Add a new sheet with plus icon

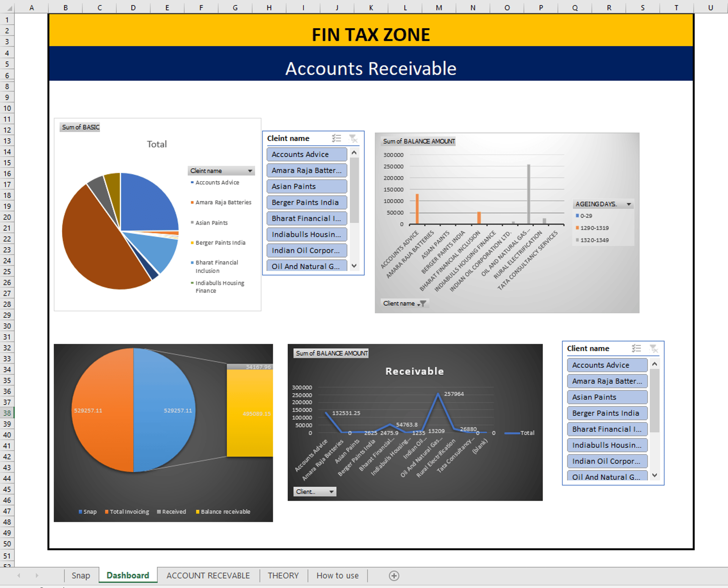tap(394, 576)
